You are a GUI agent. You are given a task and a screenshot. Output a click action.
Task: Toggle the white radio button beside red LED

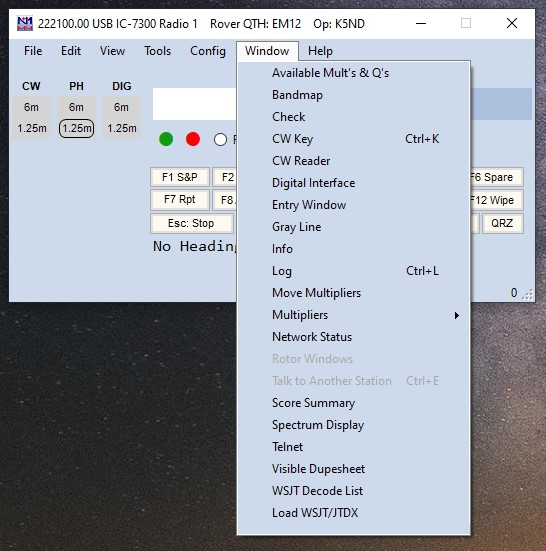(x=220, y=140)
